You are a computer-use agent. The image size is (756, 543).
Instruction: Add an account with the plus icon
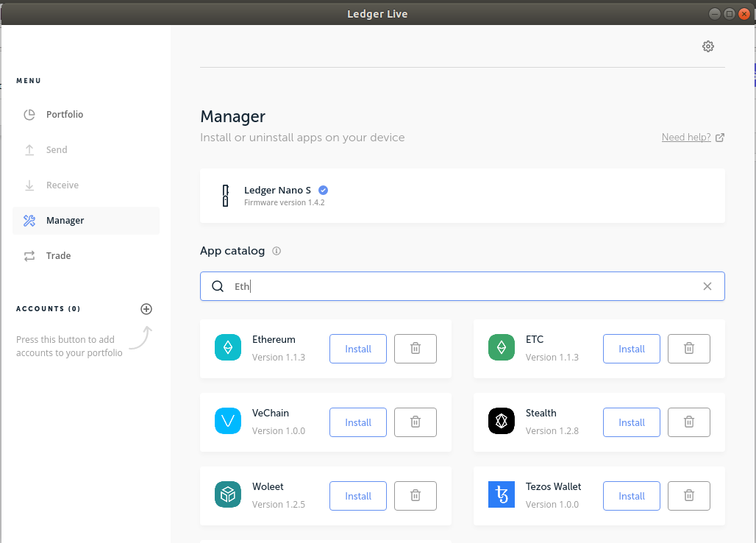coord(146,309)
